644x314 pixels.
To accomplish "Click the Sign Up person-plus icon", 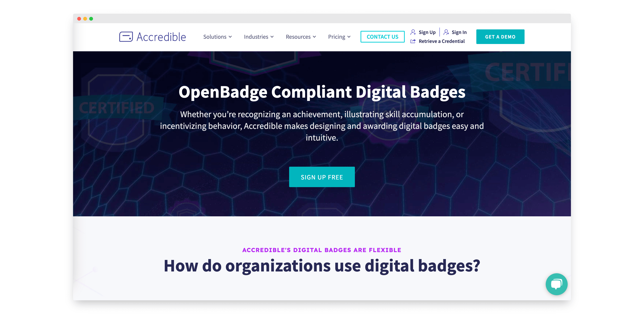I will 413,32.
